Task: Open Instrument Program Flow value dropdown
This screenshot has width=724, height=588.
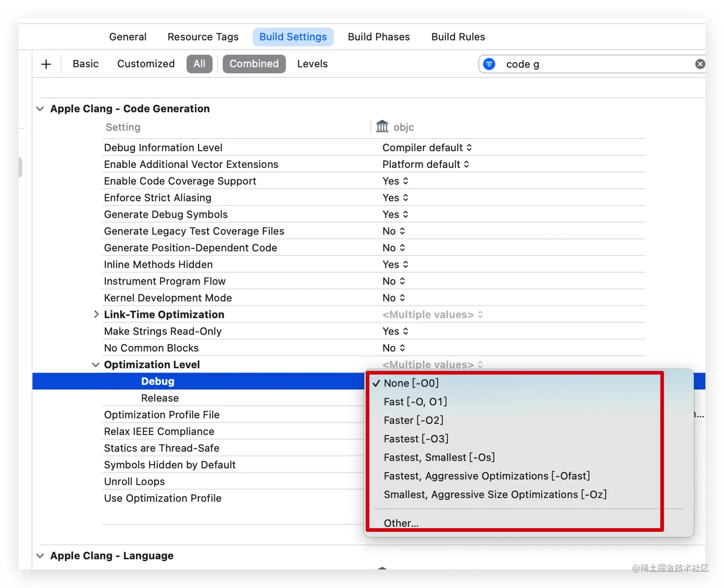Action: (x=394, y=281)
